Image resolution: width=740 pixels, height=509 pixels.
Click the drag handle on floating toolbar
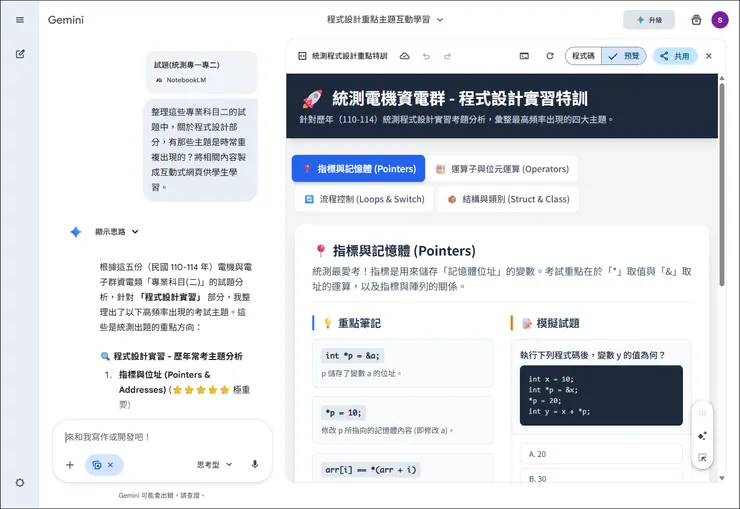point(702,413)
